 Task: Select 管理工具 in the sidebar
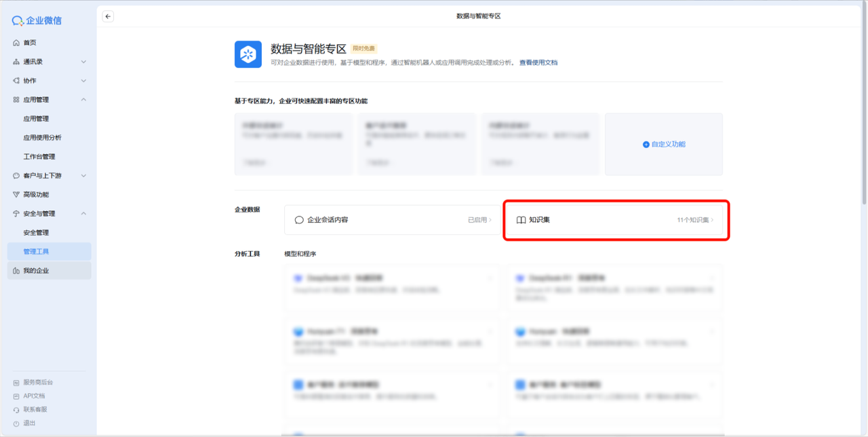36,252
